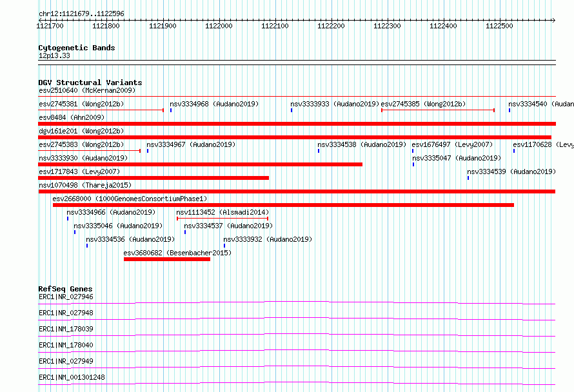Open variant esv2745381 (Wong2012b) label

tap(81, 104)
